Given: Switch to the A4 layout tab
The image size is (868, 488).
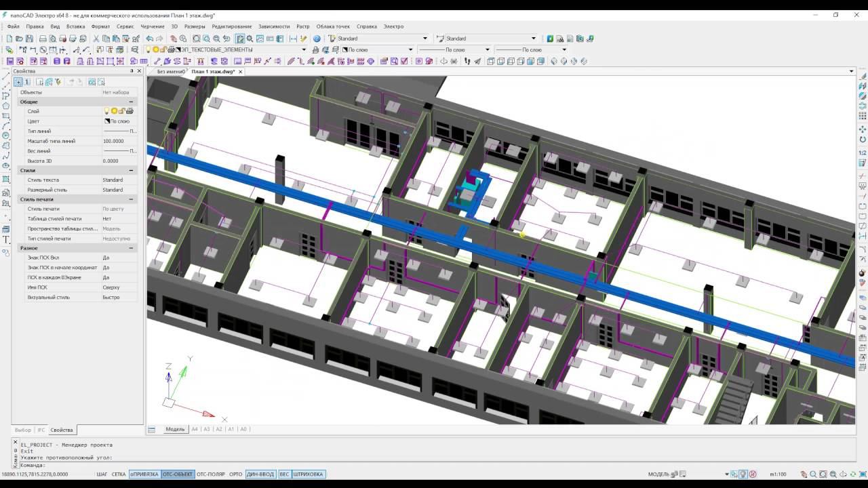Looking at the screenshot, I should pos(195,429).
